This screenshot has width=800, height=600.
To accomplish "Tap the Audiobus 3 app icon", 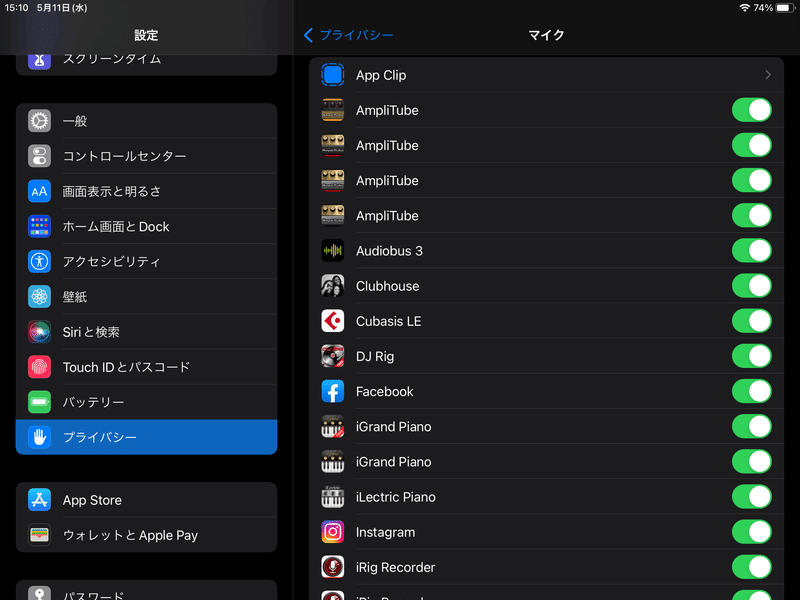I will click(x=333, y=251).
